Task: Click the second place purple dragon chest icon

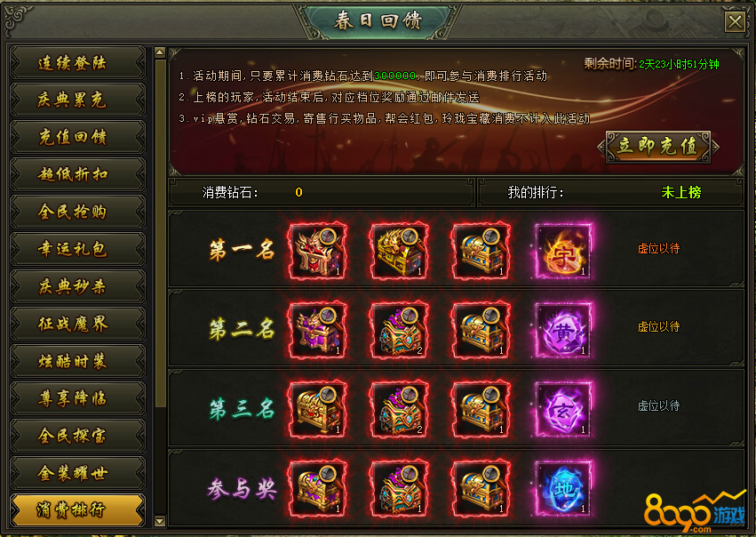Action: (x=317, y=330)
